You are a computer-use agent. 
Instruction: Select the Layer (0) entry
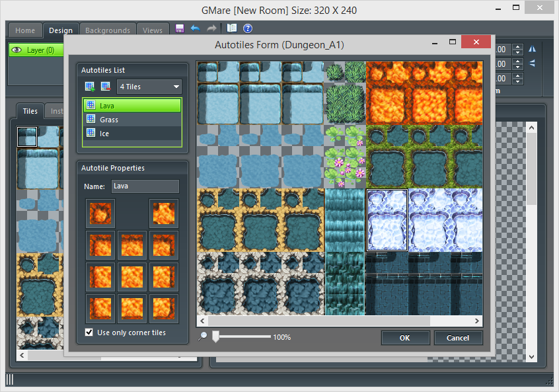[x=36, y=50]
